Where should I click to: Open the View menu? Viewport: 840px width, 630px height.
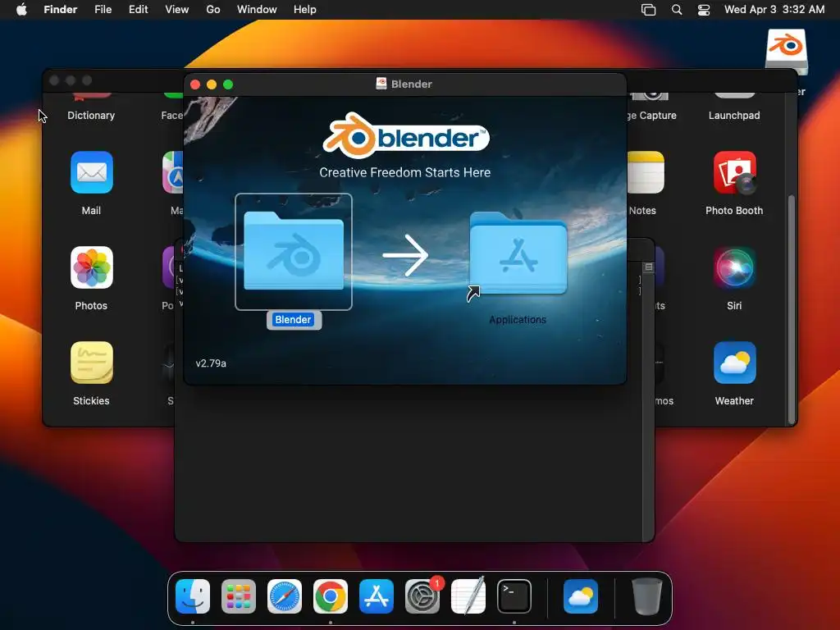click(x=177, y=10)
